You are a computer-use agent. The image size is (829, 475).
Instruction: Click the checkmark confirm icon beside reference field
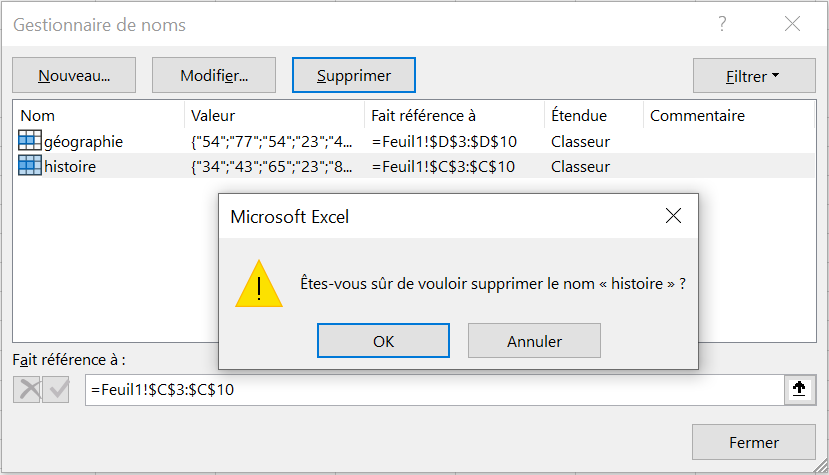pos(56,390)
